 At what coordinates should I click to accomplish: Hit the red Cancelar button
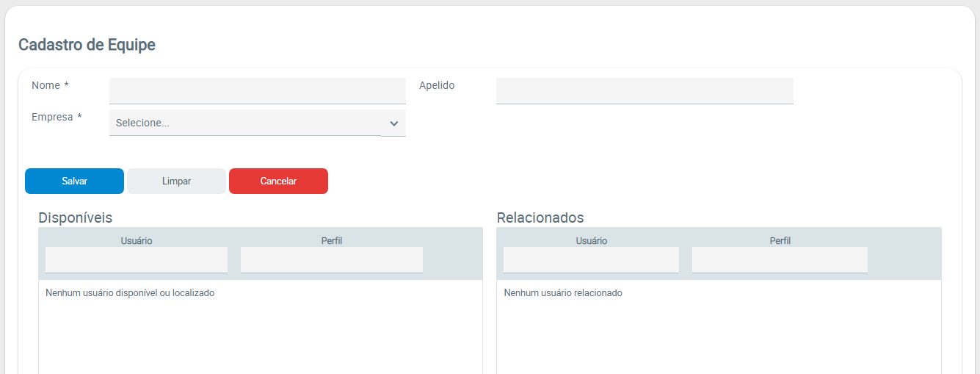(x=278, y=181)
